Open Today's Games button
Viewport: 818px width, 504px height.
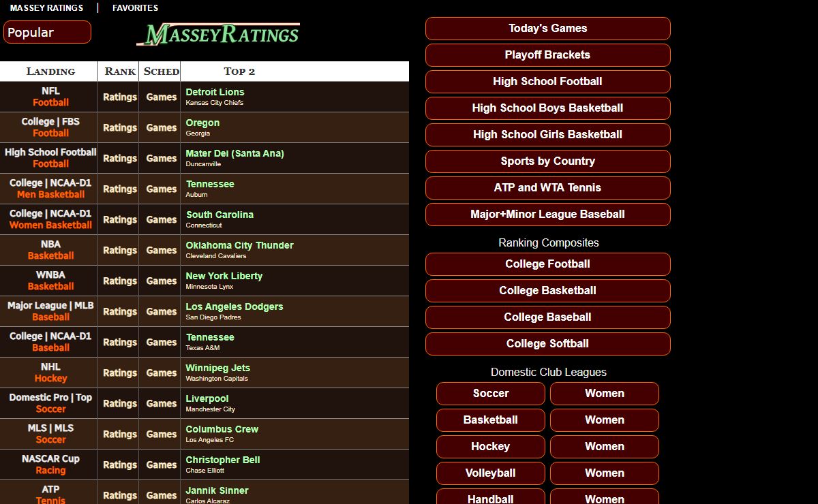pos(547,29)
